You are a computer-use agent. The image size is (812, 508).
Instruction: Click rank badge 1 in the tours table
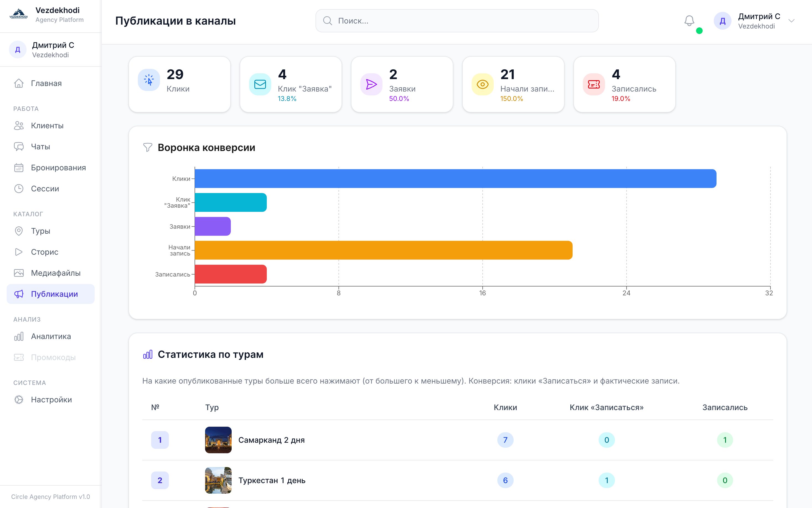(x=160, y=440)
